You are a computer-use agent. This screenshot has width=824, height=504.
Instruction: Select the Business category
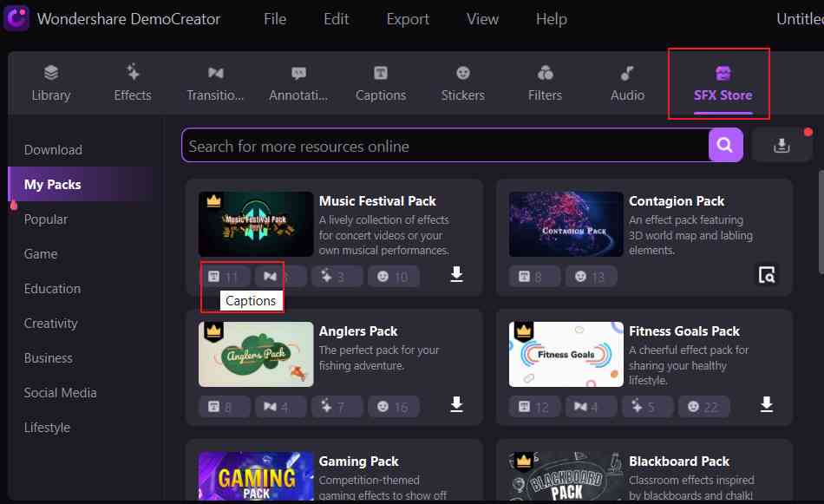point(48,358)
